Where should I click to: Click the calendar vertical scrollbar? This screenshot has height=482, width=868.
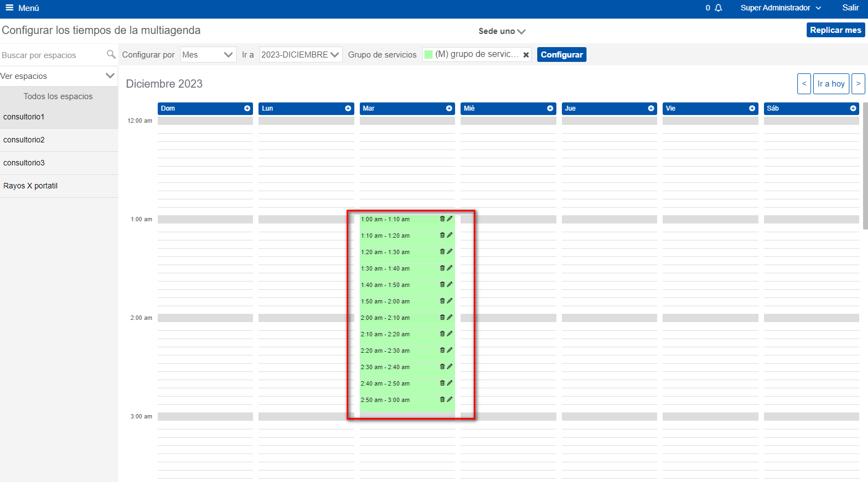pos(865,165)
